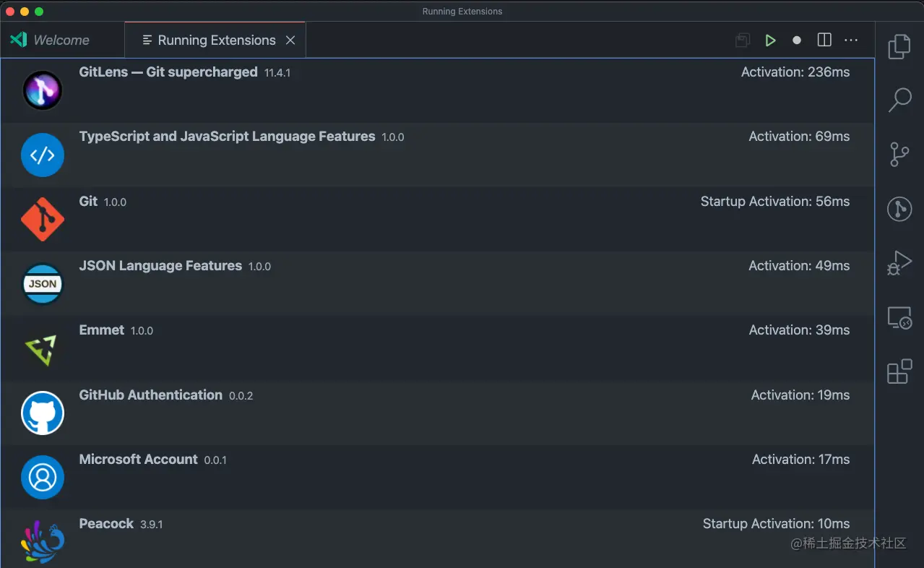Switch to the Welcome tab
924x568 pixels.
point(61,40)
